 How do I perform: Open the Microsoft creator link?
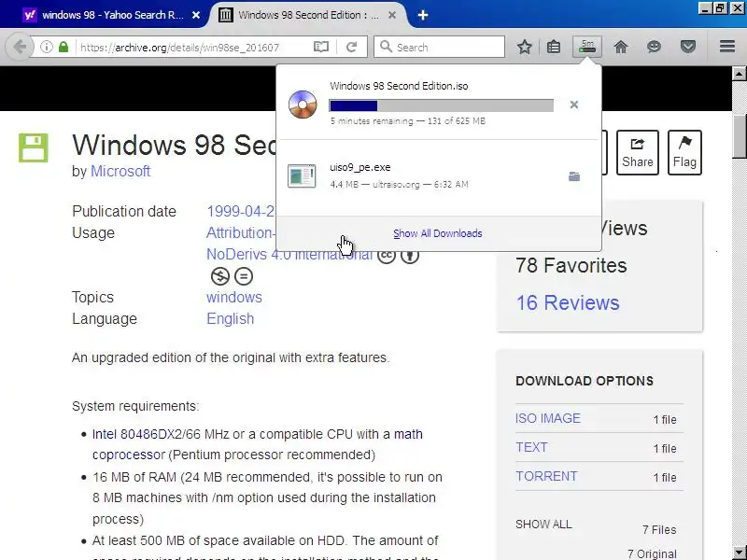[x=120, y=171]
